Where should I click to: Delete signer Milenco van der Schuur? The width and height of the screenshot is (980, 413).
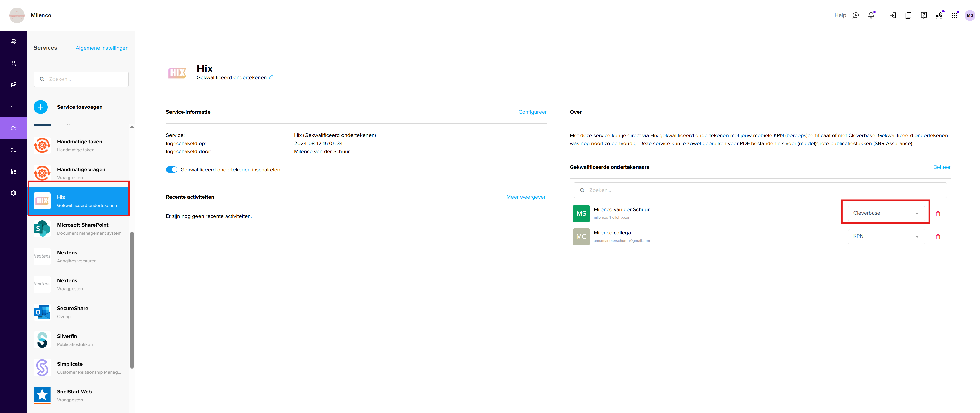click(x=938, y=214)
